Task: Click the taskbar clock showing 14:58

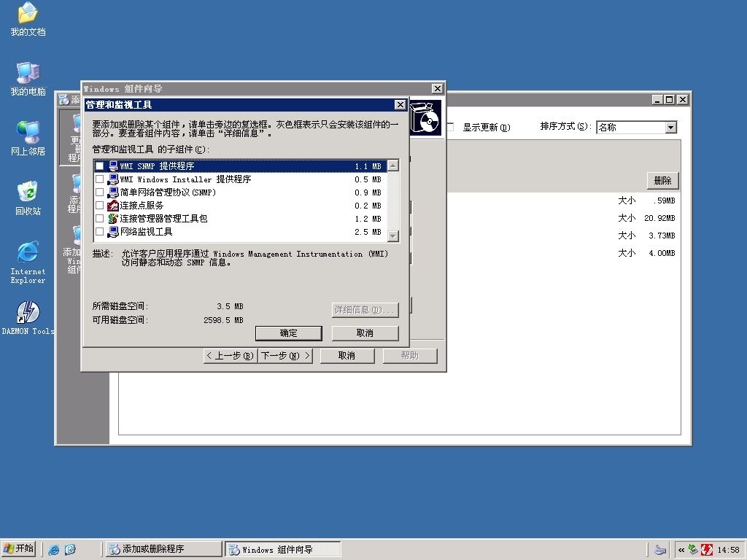Action: coord(729,550)
